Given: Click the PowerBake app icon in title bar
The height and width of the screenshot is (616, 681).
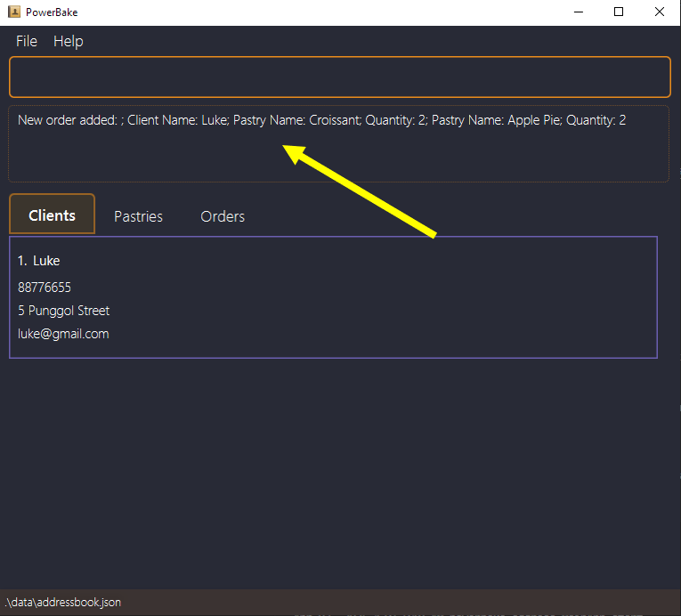Looking at the screenshot, I should click(14, 12).
